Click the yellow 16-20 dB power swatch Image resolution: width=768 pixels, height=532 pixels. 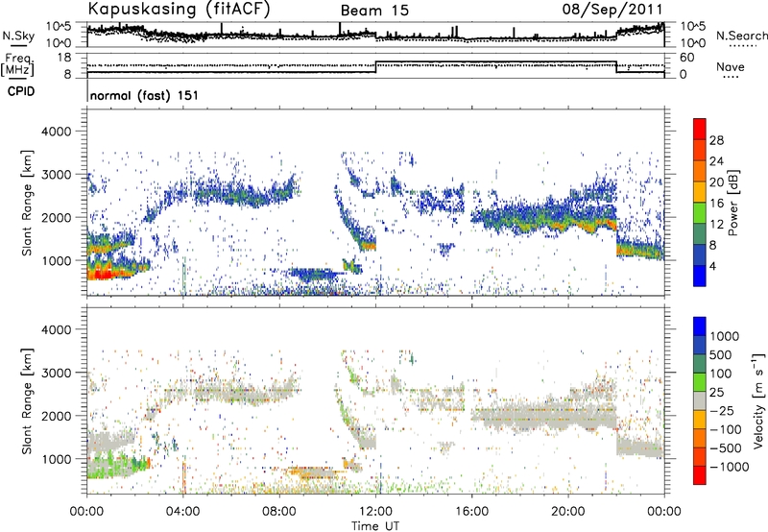coord(700,192)
